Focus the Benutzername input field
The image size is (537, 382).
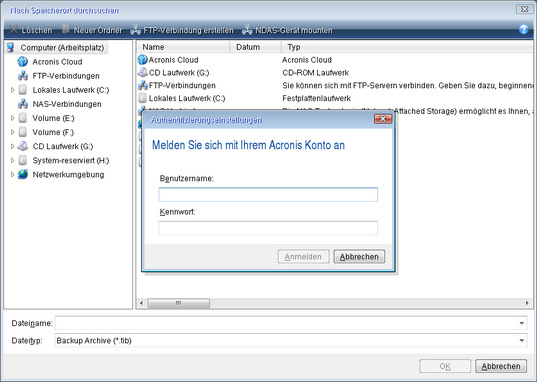pyautogui.click(x=268, y=195)
